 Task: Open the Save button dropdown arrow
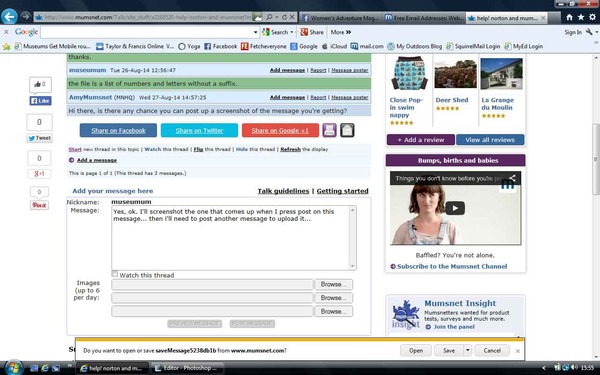[467, 350]
